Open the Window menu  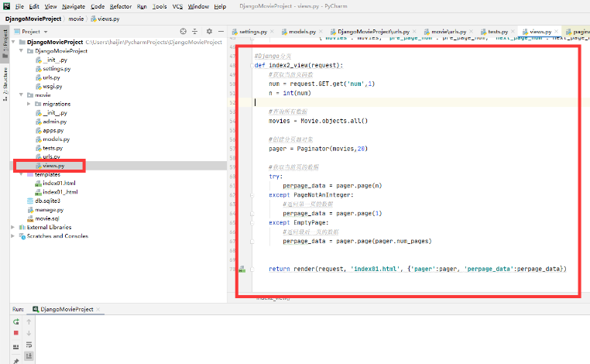coord(198,6)
